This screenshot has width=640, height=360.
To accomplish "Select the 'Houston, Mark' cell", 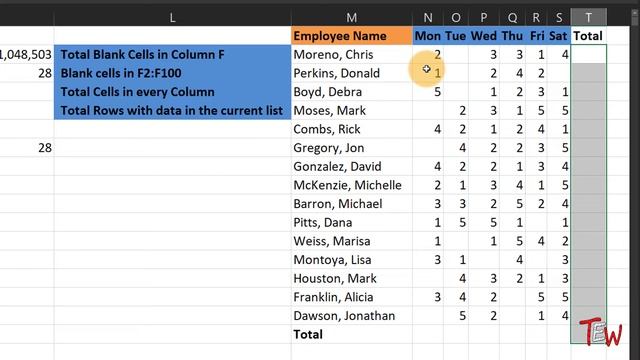I will point(351,278).
